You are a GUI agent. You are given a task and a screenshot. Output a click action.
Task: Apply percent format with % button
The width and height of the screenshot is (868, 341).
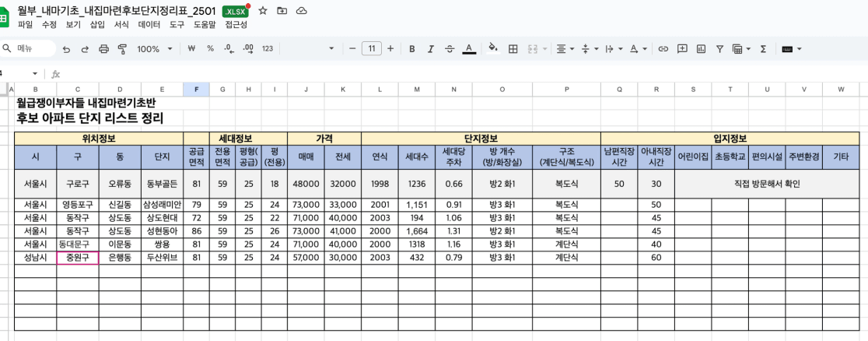point(210,49)
